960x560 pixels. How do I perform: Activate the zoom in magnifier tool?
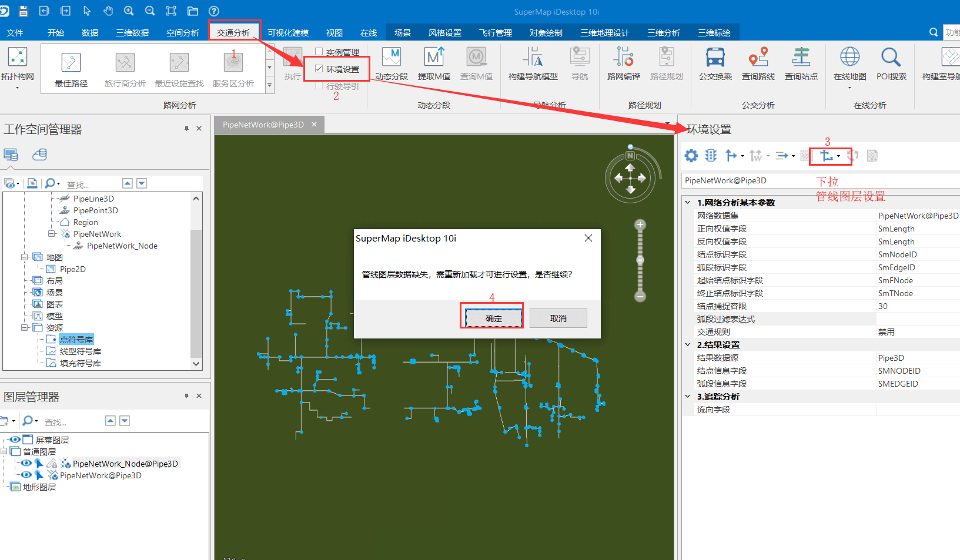[129, 11]
